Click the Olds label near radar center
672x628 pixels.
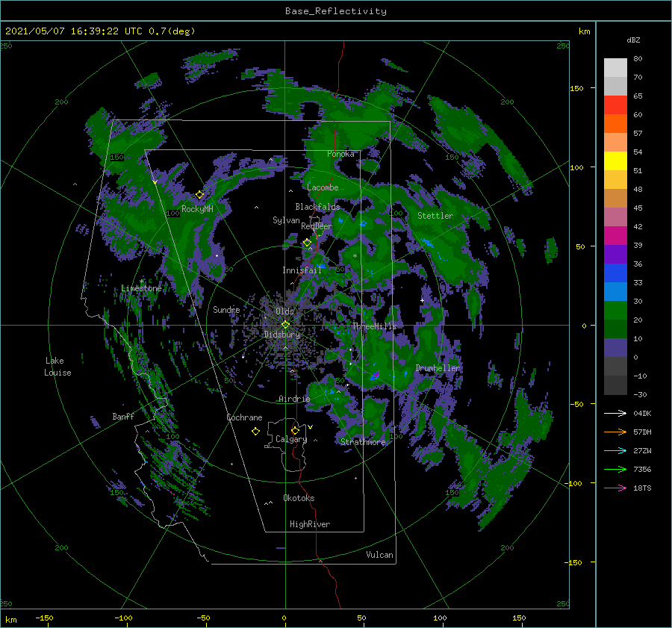click(x=284, y=311)
